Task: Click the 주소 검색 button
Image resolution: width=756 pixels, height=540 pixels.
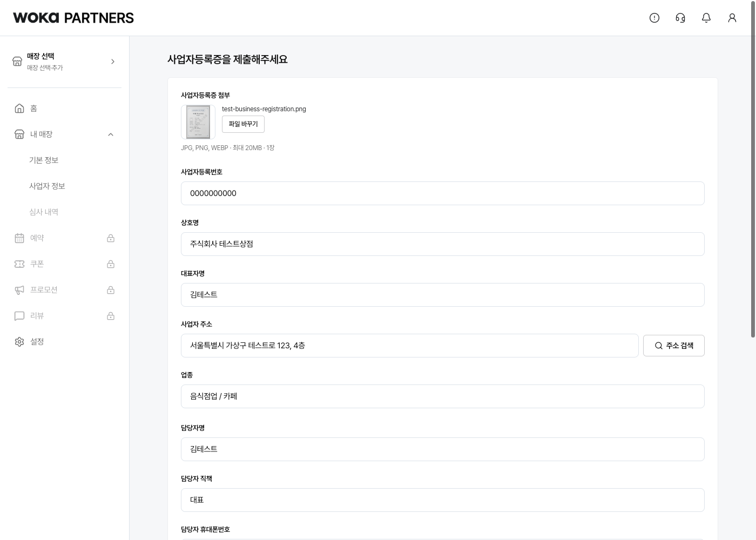Action: click(x=674, y=346)
